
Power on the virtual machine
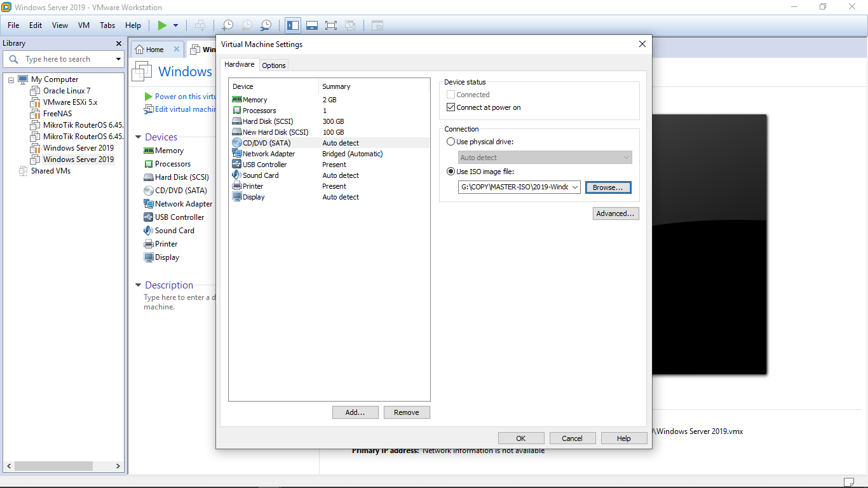[x=163, y=25]
